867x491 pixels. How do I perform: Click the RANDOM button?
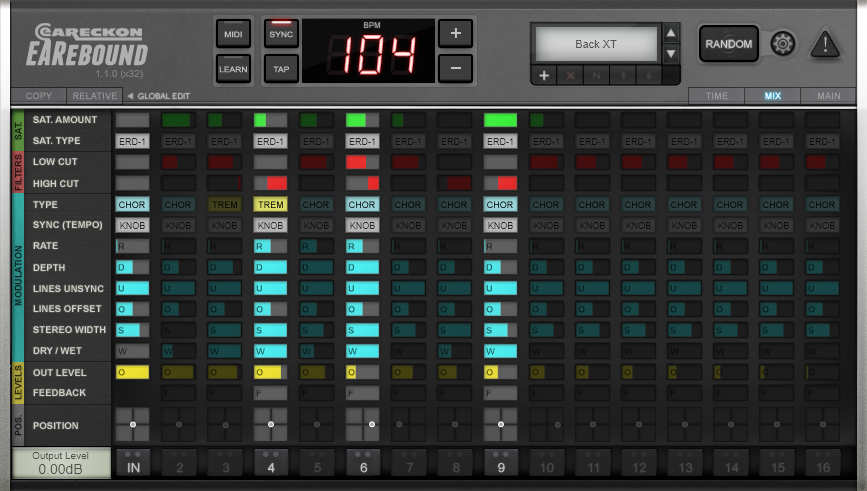[728, 44]
